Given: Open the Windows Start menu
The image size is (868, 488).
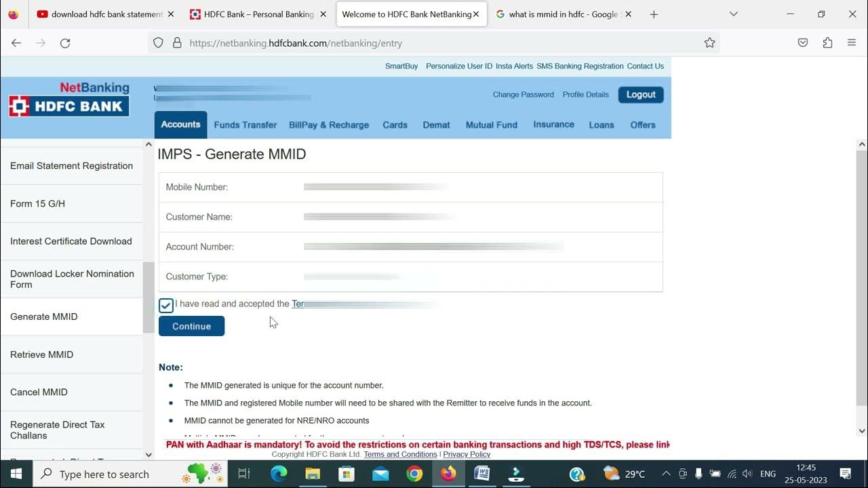Looking at the screenshot, I should [x=16, y=474].
